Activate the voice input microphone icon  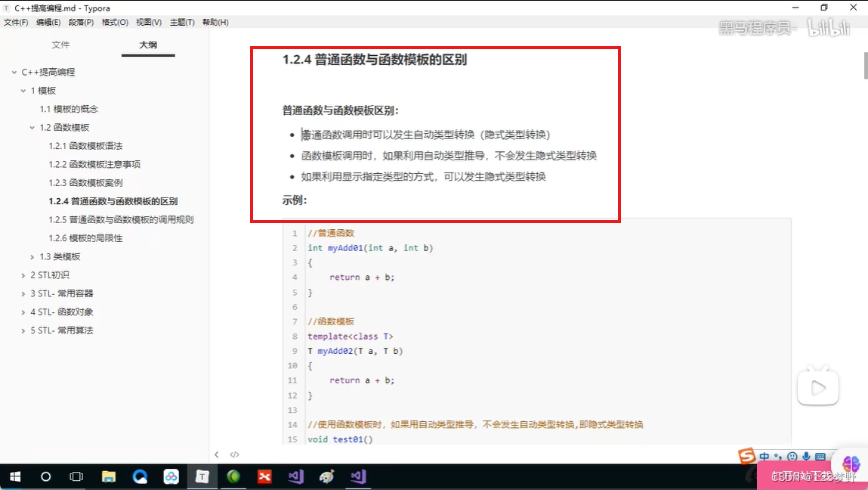pos(807,456)
